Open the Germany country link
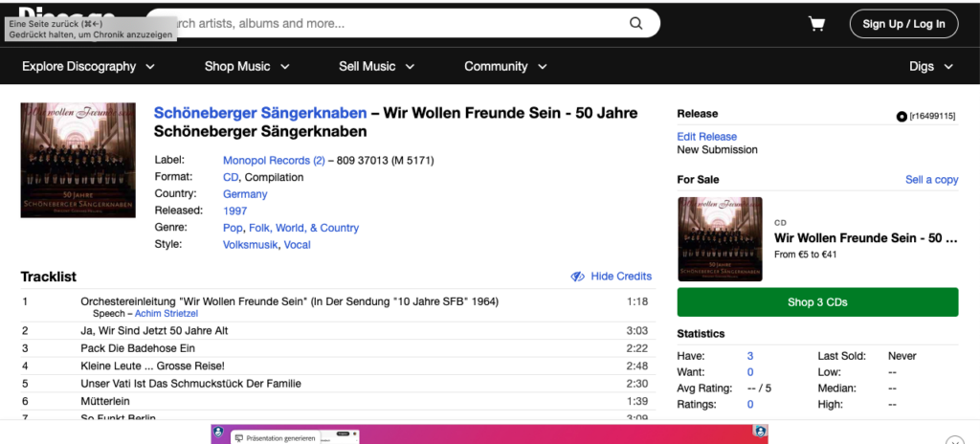 pos(245,194)
